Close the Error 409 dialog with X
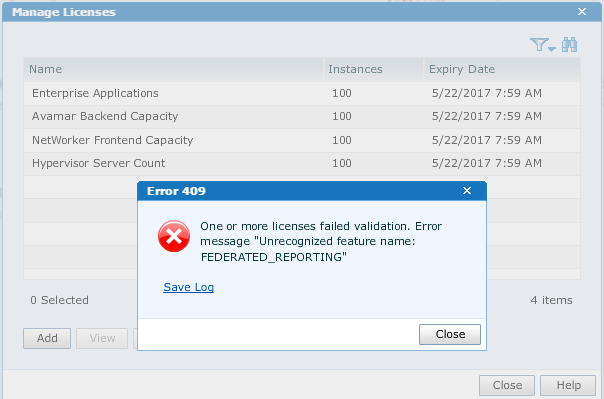 click(x=467, y=191)
